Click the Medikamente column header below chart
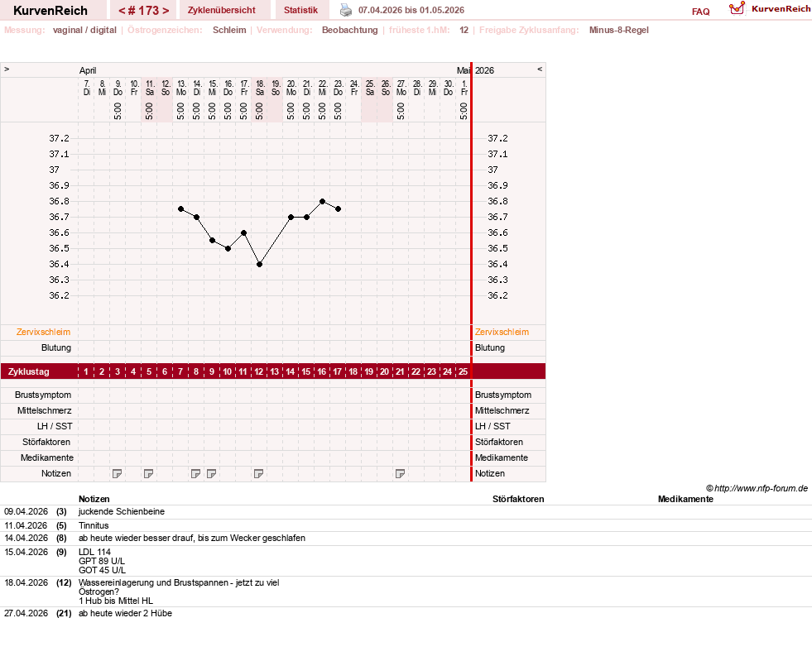 (x=685, y=499)
